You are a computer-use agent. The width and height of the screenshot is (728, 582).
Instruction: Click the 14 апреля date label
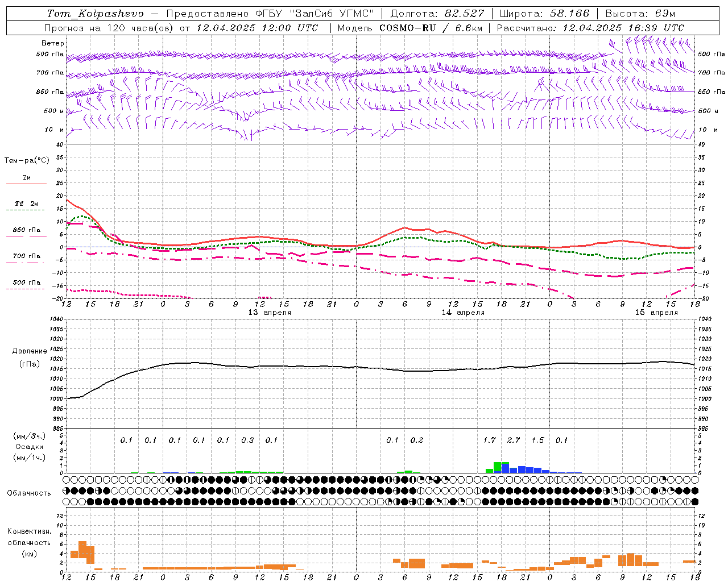(x=463, y=313)
